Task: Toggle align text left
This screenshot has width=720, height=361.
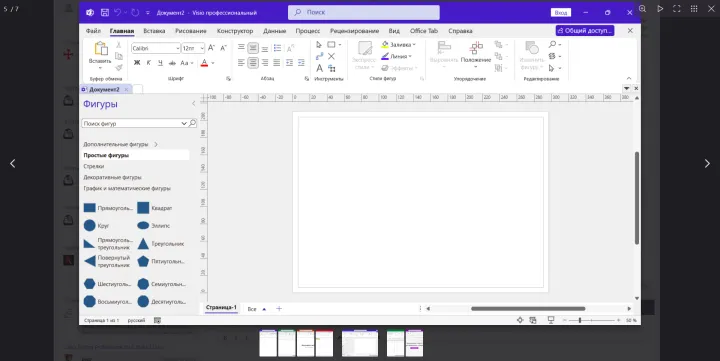Action: (241, 63)
